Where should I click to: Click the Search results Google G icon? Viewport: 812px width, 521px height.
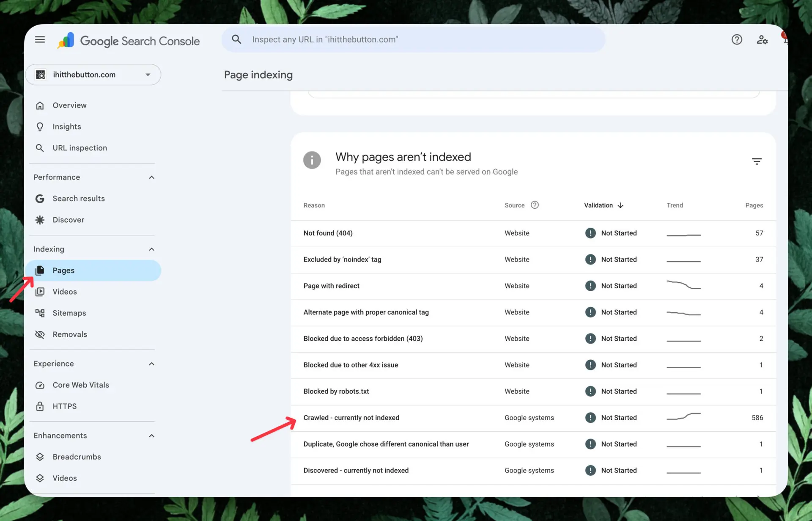(40, 198)
